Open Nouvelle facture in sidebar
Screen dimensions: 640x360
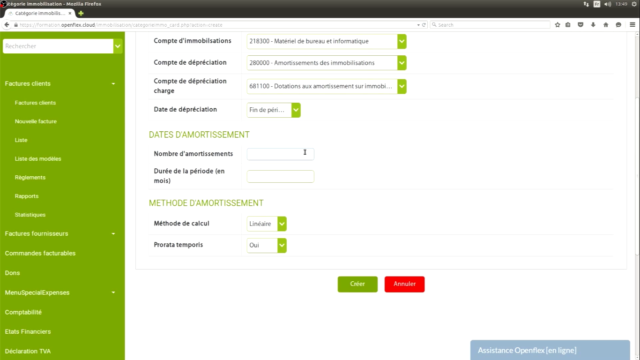click(x=36, y=122)
